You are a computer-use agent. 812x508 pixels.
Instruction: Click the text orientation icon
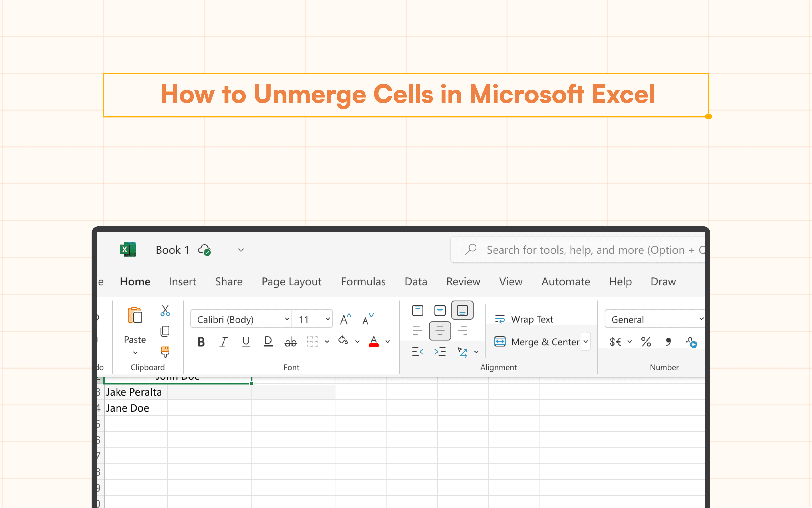[463, 352]
